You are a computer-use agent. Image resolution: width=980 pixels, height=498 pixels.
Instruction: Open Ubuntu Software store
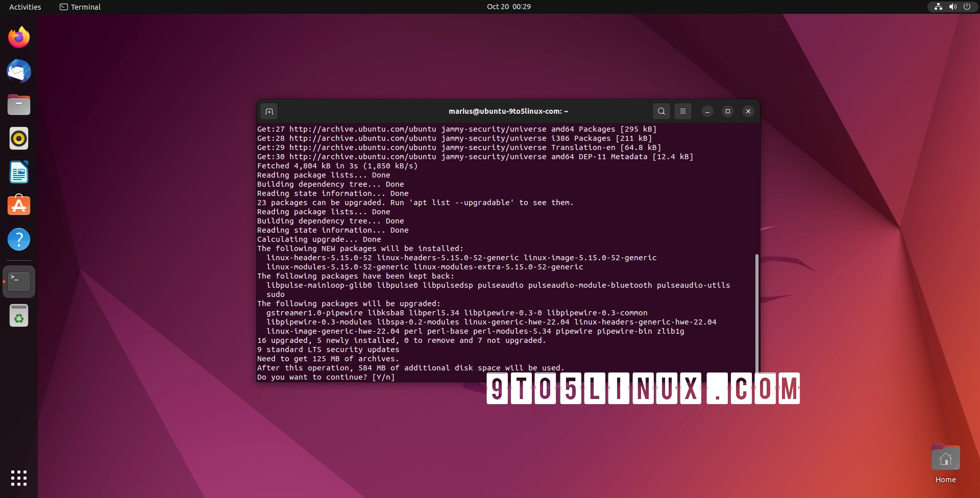click(x=18, y=205)
